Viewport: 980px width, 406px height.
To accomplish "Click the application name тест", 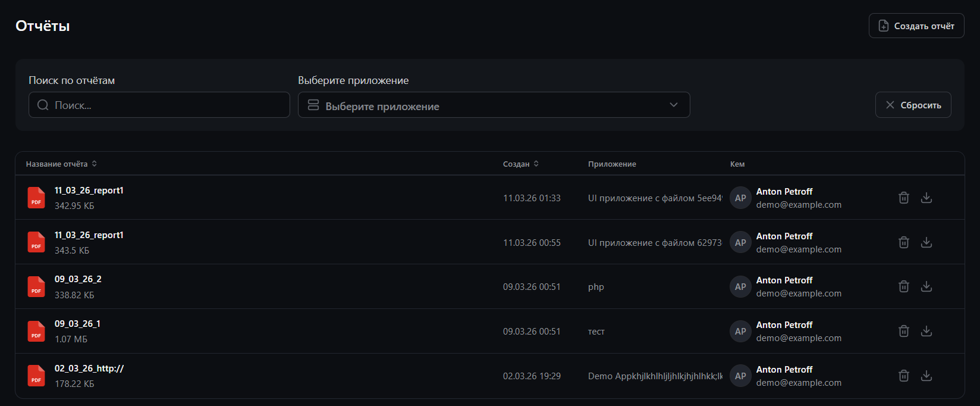I will click(596, 332).
